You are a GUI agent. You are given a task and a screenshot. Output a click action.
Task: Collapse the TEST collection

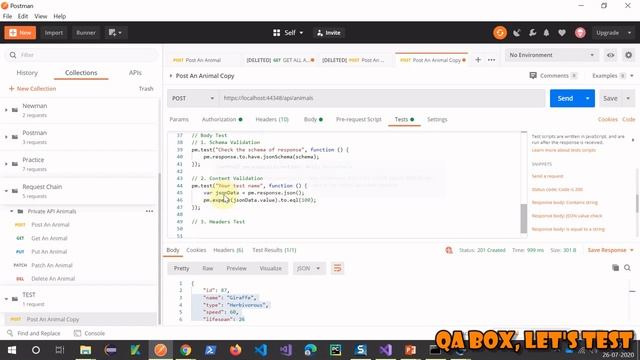pos(6,299)
